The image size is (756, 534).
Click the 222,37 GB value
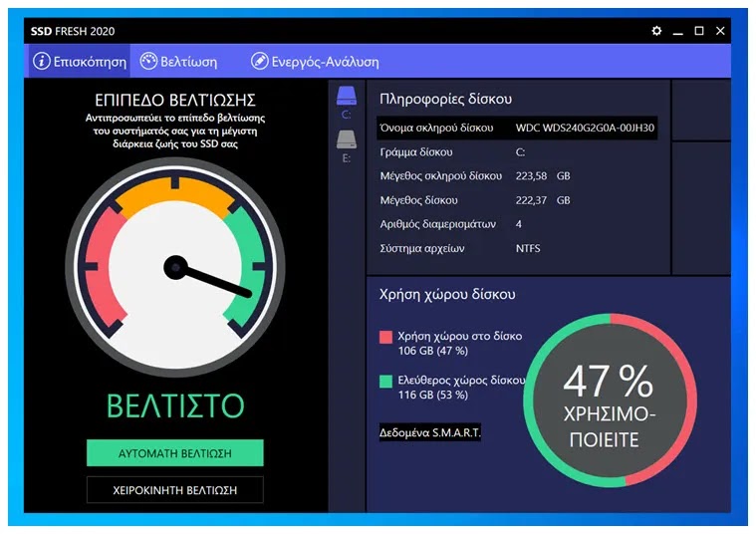(543, 200)
